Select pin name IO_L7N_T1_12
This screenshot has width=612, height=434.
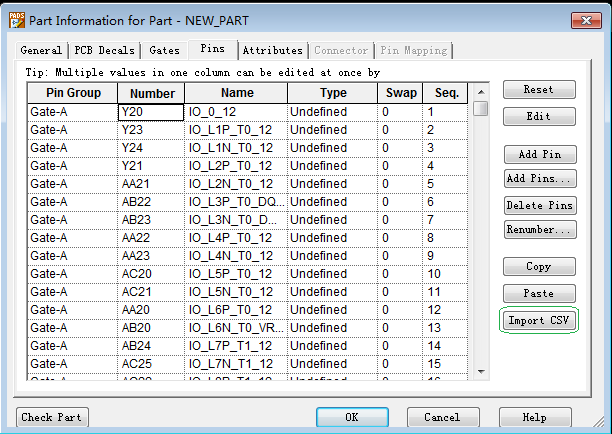coord(236,363)
